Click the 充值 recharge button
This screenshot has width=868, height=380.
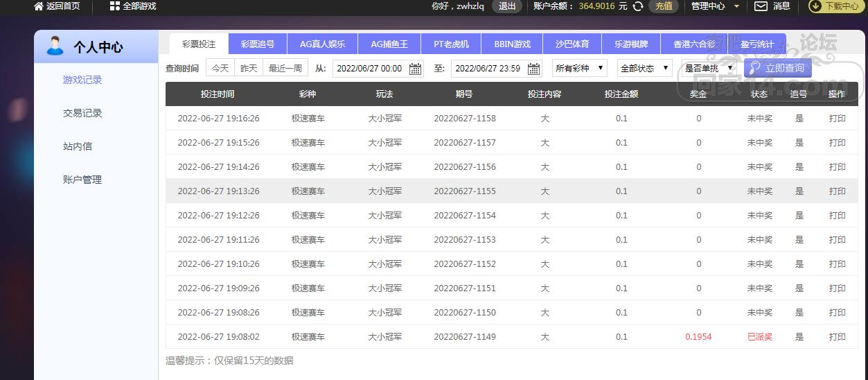pos(664,6)
